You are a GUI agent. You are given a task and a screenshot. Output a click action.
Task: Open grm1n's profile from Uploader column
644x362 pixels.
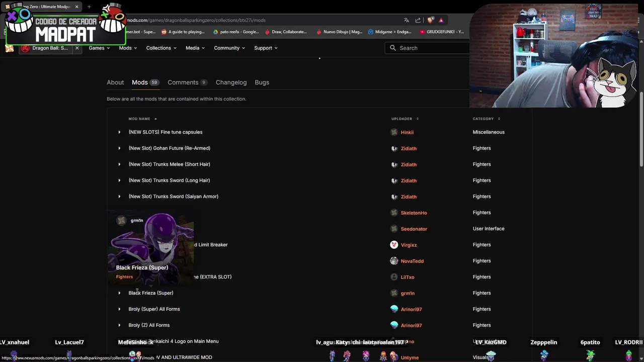[x=408, y=293]
